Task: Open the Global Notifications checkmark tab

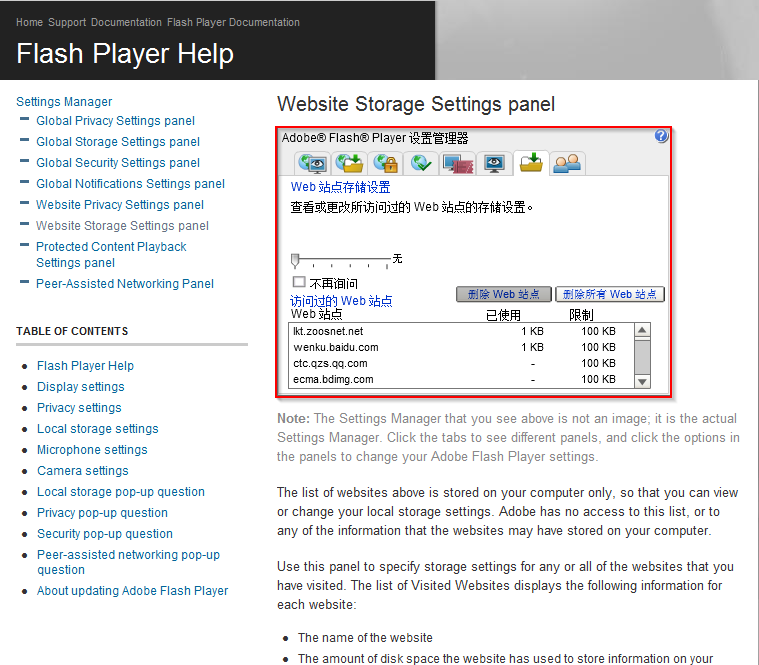Action: [x=422, y=164]
